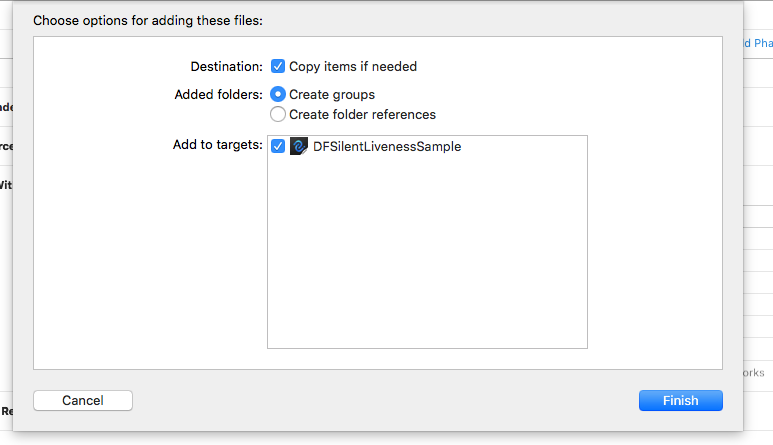Click the partially visible 'orks' text at right edge

(x=753, y=372)
